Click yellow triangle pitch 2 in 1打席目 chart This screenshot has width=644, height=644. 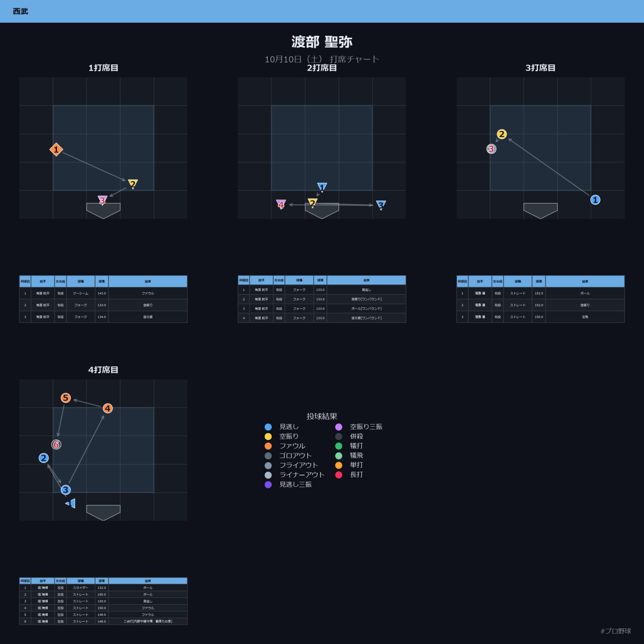[133, 184]
